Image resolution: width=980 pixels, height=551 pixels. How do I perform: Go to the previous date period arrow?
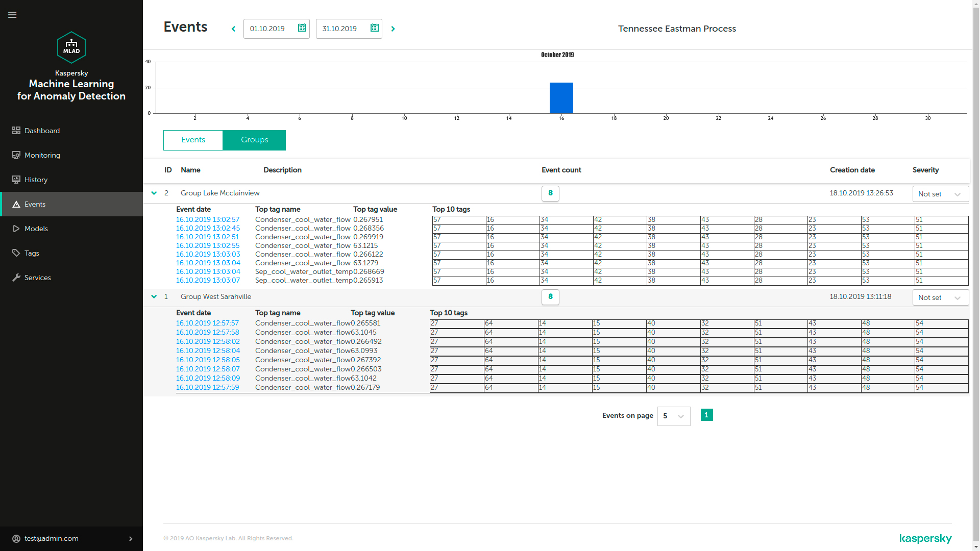coord(234,29)
